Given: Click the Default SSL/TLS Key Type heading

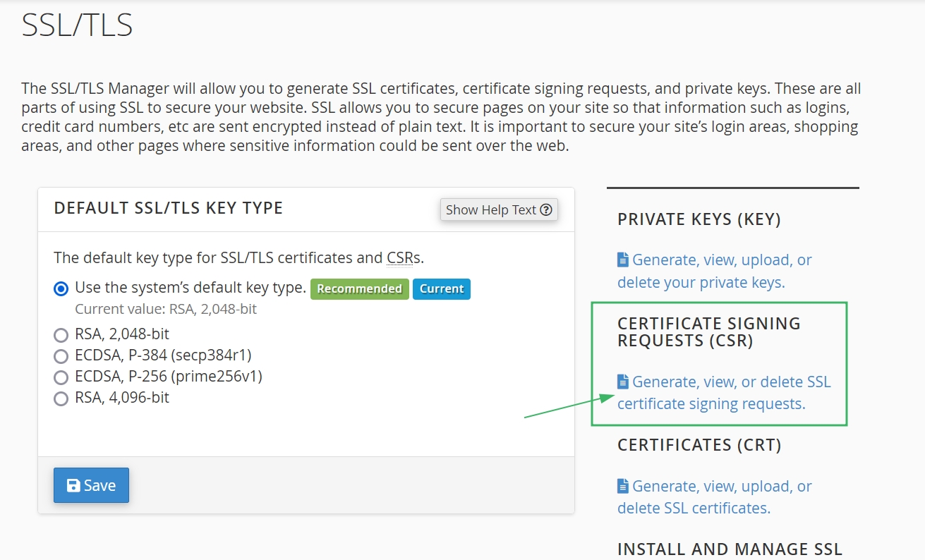Looking at the screenshot, I should pyautogui.click(x=168, y=208).
